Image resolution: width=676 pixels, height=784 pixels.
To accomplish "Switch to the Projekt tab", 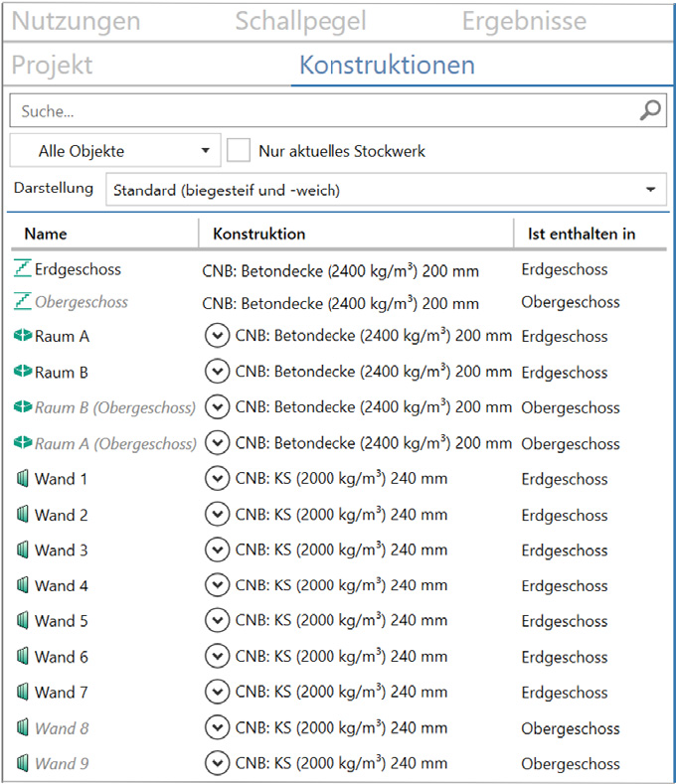I will (52, 65).
